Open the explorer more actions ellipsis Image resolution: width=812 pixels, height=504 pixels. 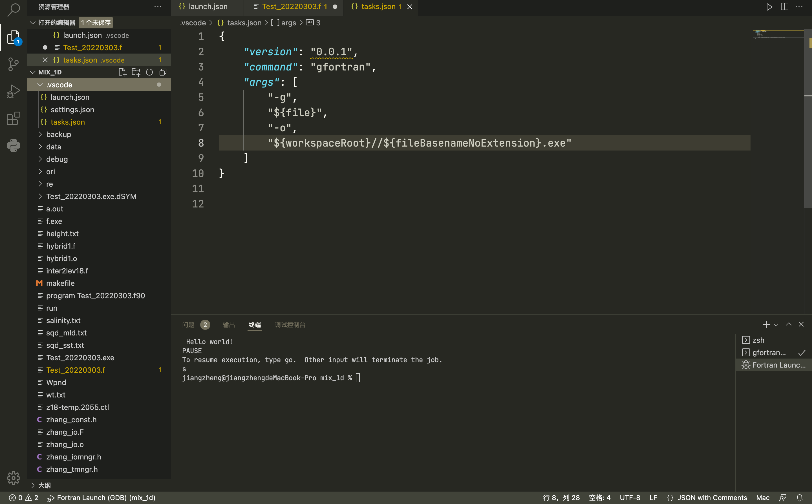point(158,7)
